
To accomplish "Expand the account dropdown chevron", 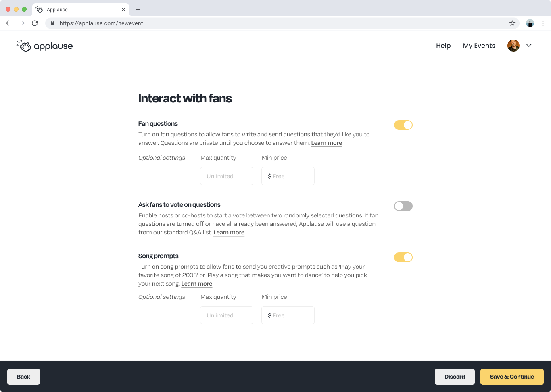I will pos(529,46).
